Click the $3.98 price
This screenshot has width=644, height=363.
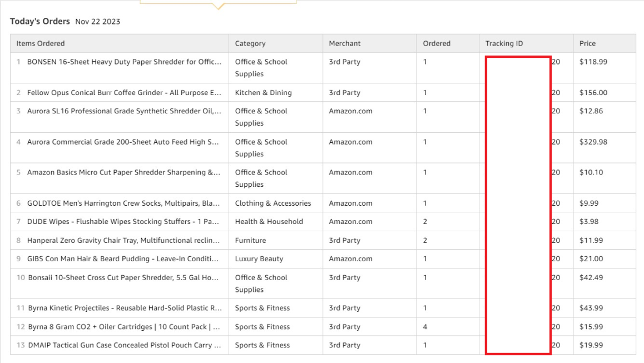589,222
